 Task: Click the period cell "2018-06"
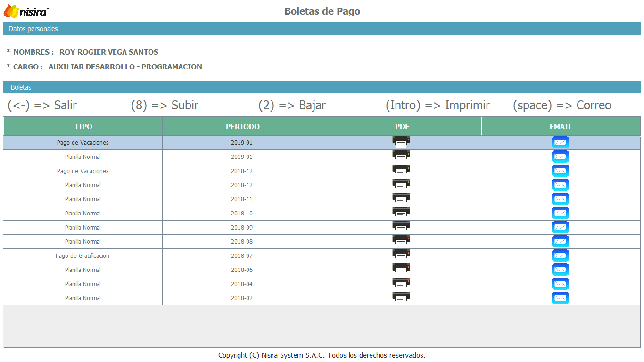coord(242,270)
